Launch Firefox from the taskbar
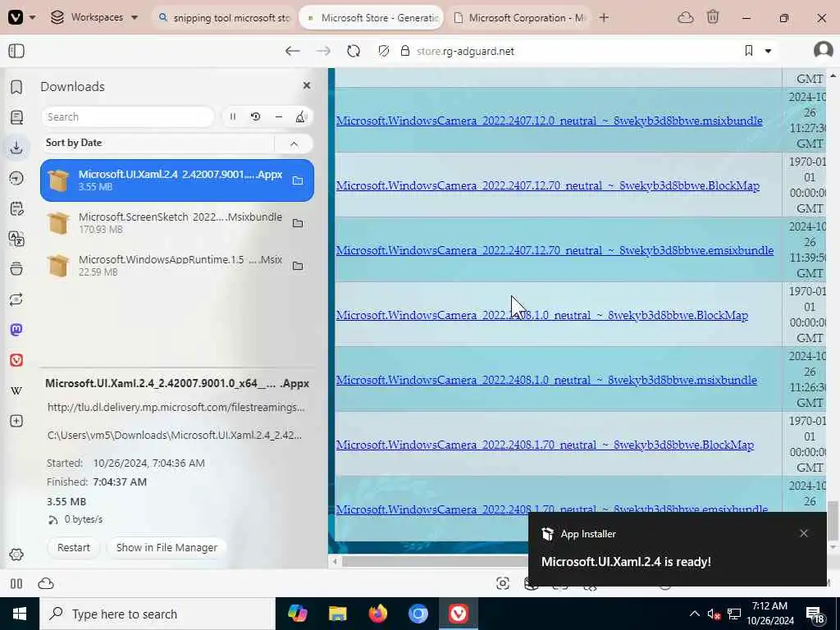 [x=377, y=614]
